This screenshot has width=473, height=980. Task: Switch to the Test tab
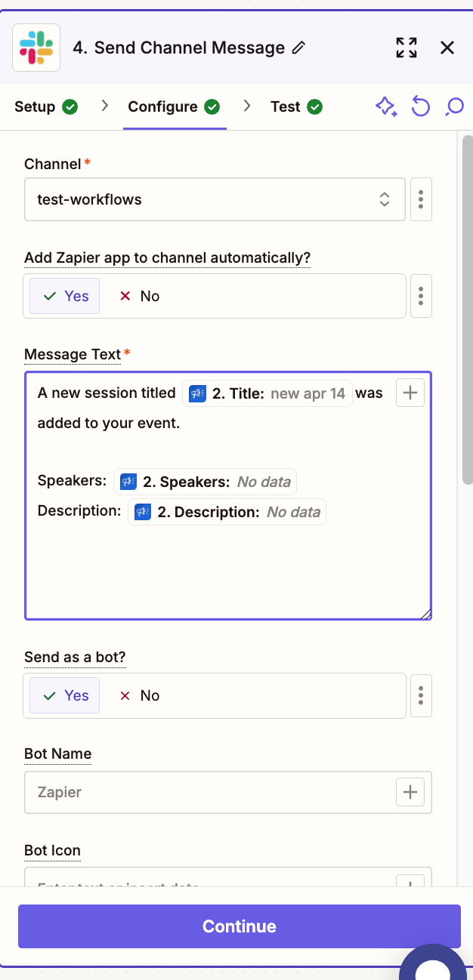[296, 107]
